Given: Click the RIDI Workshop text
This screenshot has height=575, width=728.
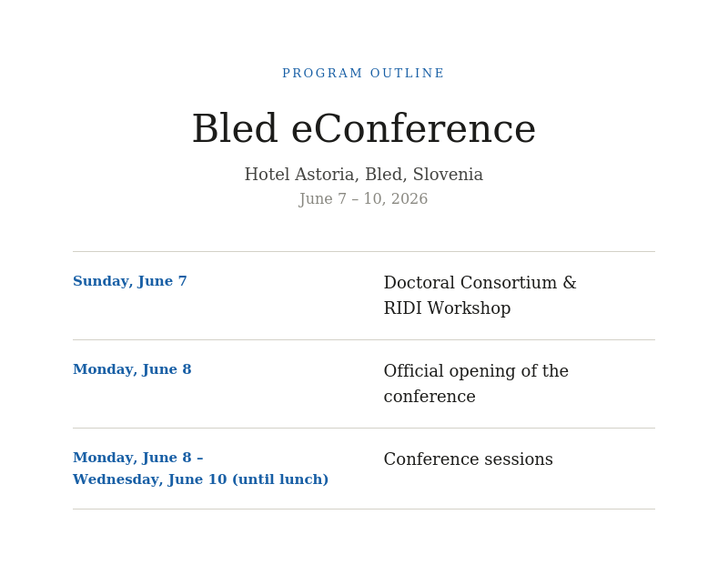Looking at the screenshot, I should [447, 309].
